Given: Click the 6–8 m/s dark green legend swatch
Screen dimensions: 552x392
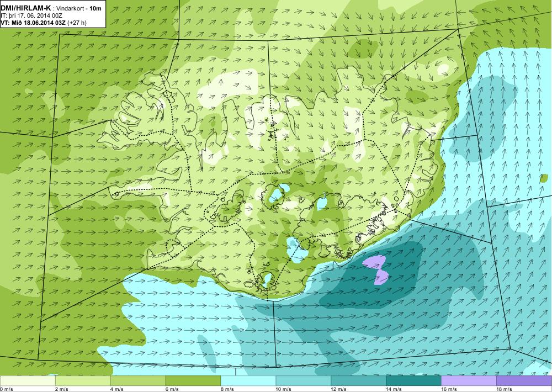Looking at the screenshot, I should pos(193,381).
